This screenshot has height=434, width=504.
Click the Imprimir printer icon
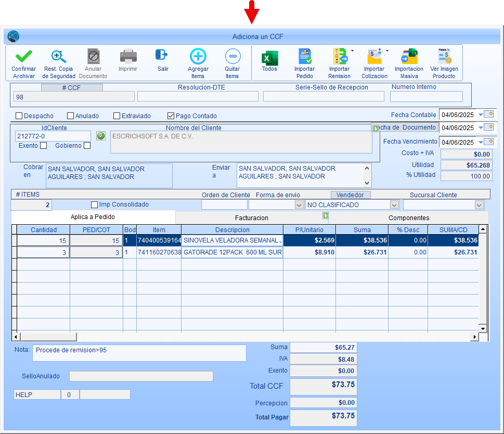[128, 56]
